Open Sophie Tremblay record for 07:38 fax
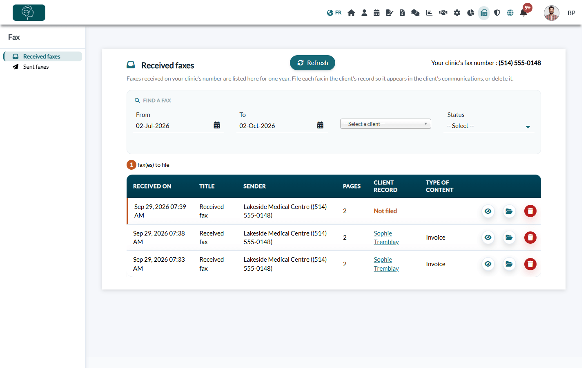 [386, 238]
